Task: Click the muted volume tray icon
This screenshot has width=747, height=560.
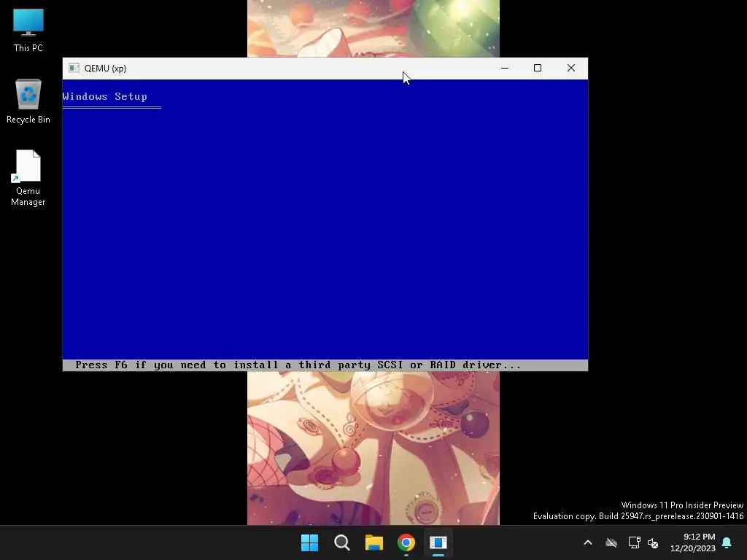Action: click(653, 542)
